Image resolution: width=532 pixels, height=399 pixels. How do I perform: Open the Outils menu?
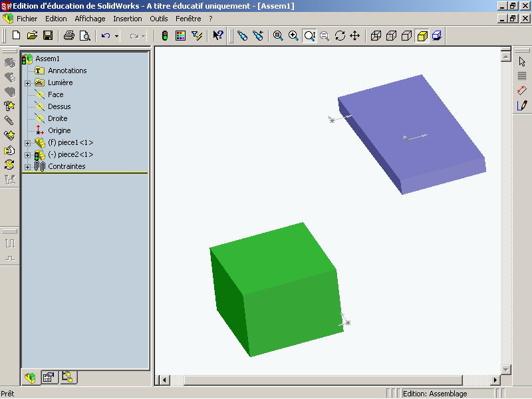(x=159, y=19)
